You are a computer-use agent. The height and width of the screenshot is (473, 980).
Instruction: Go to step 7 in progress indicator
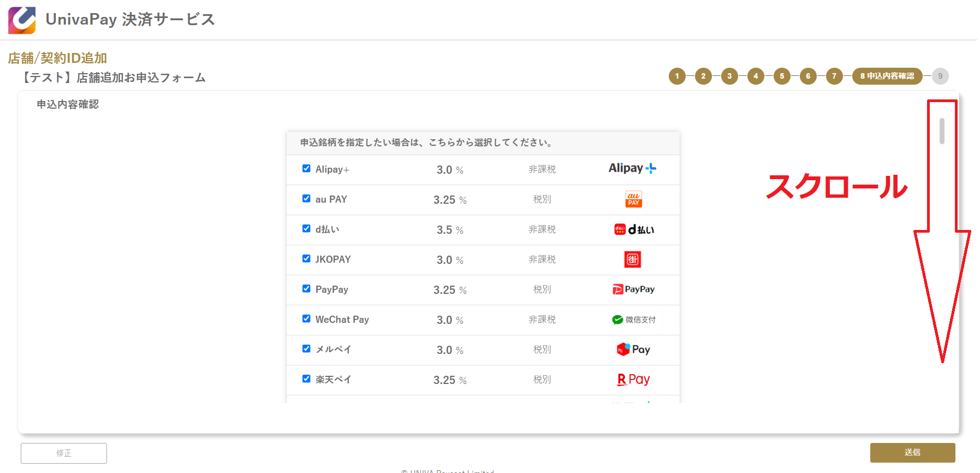(834, 76)
